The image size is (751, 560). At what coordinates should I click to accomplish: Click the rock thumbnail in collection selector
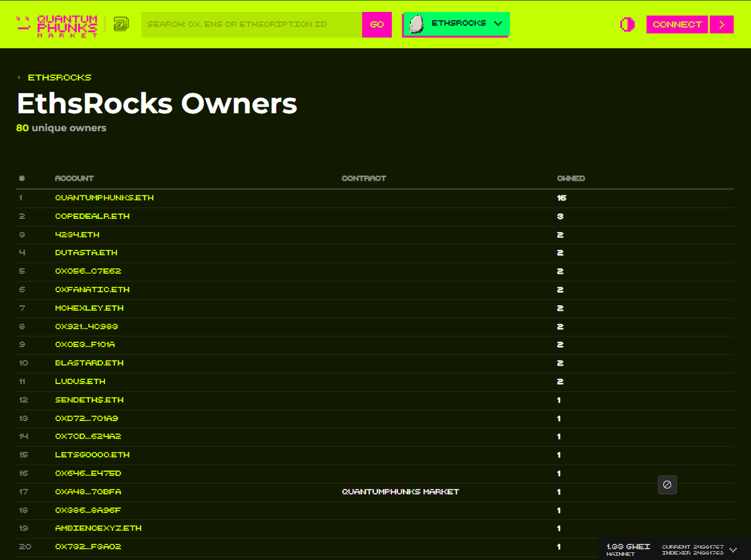(416, 24)
